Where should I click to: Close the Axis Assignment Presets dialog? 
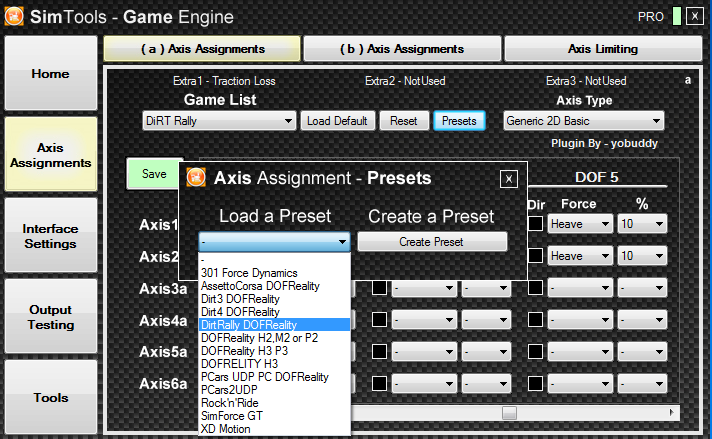[x=509, y=179]
